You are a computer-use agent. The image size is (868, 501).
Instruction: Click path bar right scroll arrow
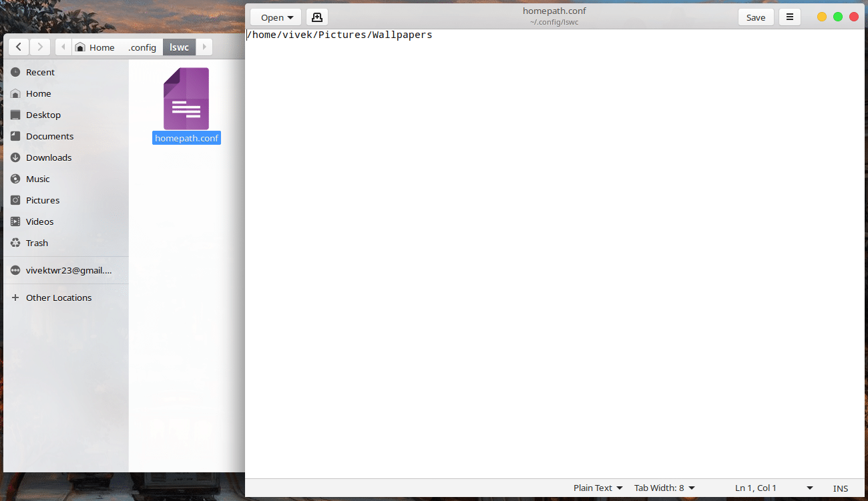[204, 47]
